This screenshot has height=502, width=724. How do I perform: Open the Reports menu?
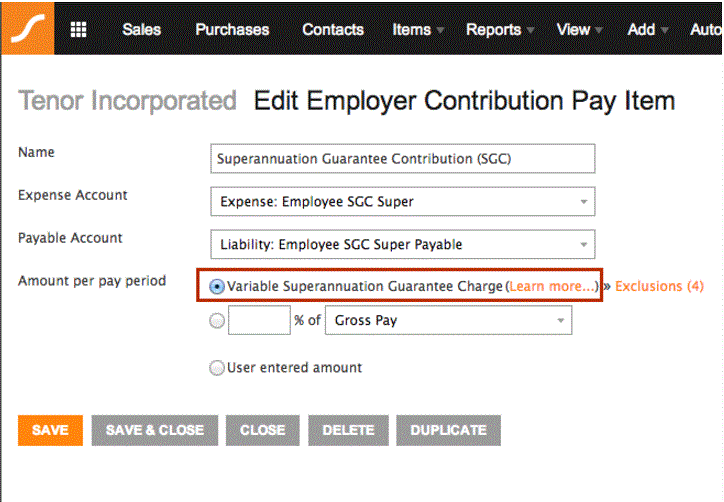click(x=500, y=30)
